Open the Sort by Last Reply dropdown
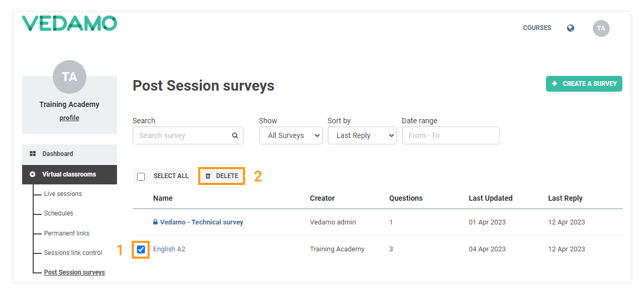644x294 pixels. [362, 135]
